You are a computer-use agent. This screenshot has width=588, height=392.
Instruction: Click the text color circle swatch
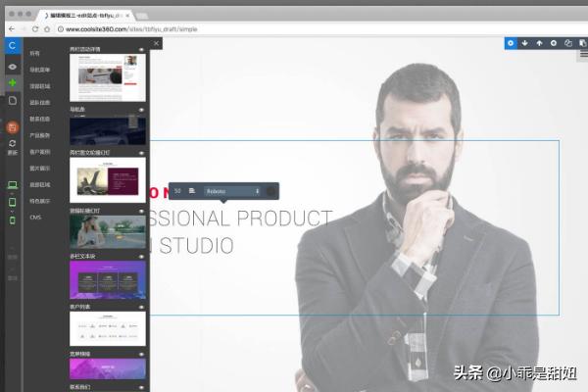(271, 190)
